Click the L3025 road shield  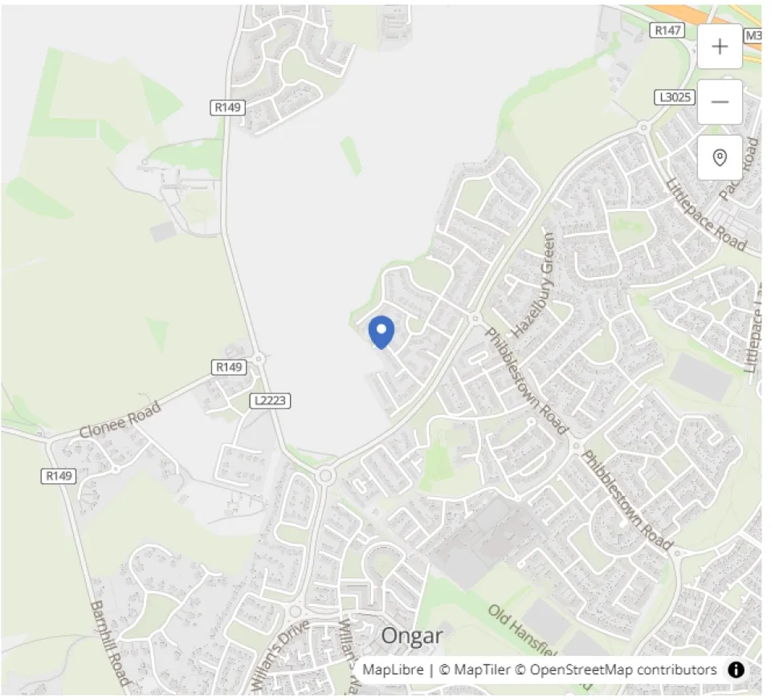tap(675, 97)
